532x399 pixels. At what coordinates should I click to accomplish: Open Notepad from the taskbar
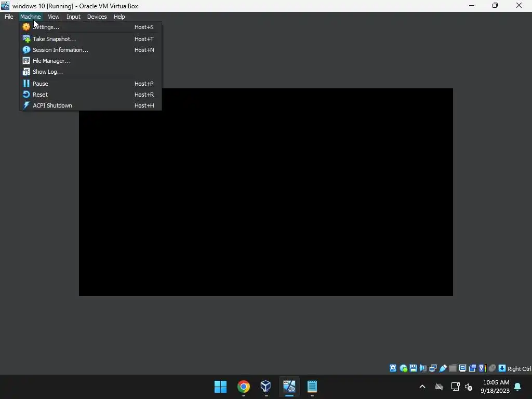tap(312, 387)
